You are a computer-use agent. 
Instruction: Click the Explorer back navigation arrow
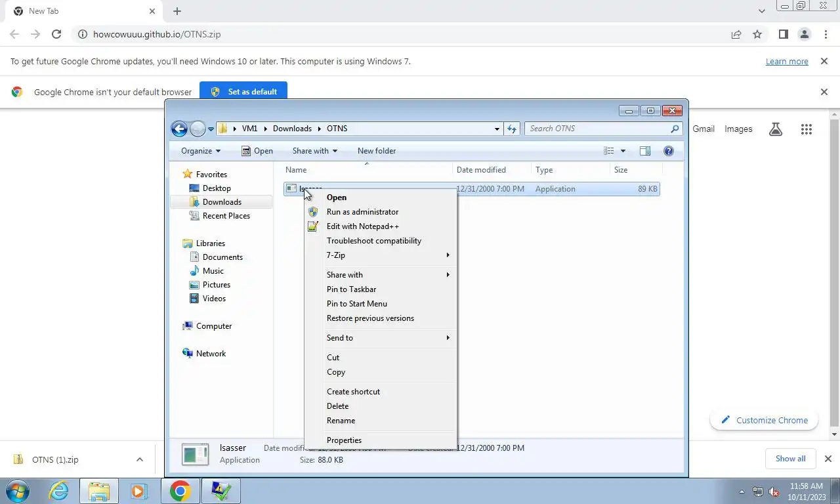pyautogui.click(x=179, y=129)
